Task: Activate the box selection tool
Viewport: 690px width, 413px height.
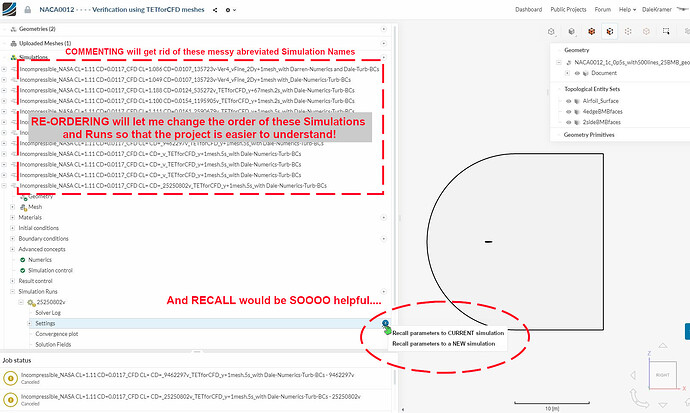Action: pyautogui.click(x=666, y=31)
